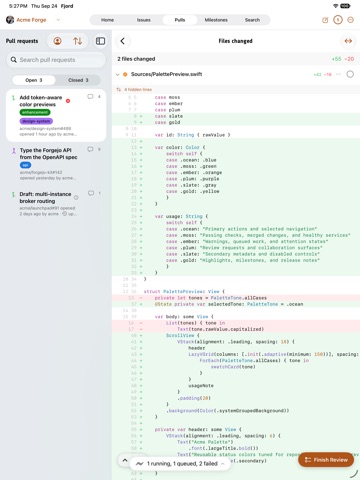Screen dimensions: 360x480
Task: Open 'Type the Forgejo API' pull request
Action: coord(56,163)
